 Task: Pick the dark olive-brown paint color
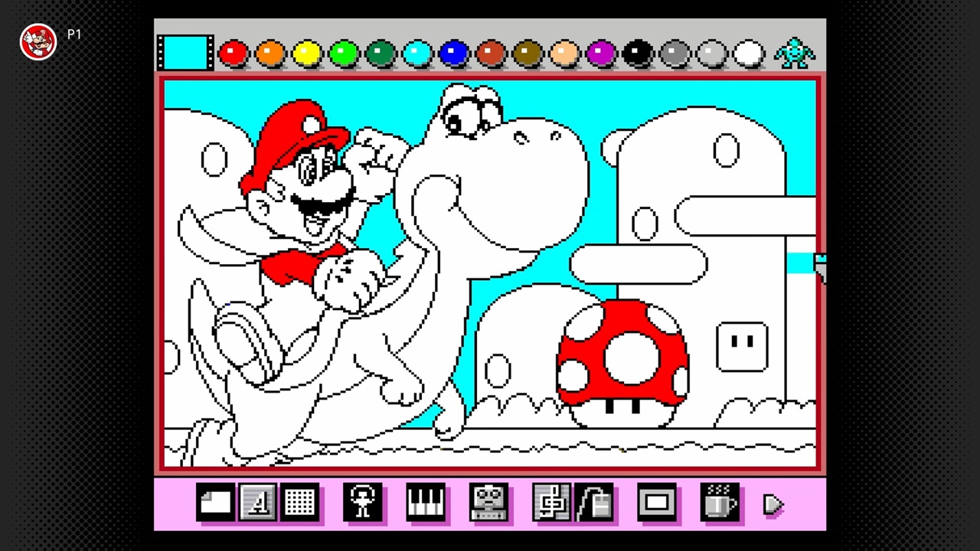tap(528, 54)
